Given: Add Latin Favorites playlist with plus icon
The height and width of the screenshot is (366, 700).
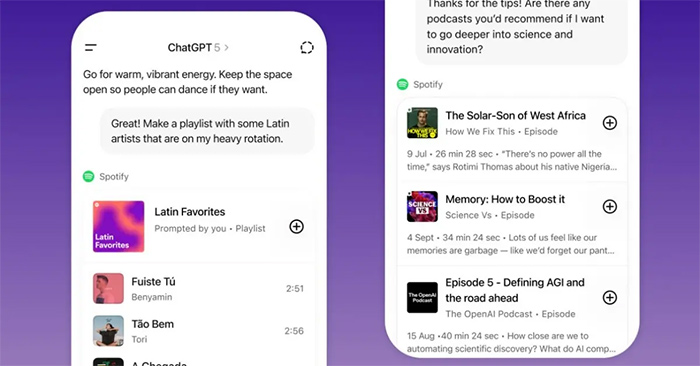Looking at the screenshot, I should (296, 226).
